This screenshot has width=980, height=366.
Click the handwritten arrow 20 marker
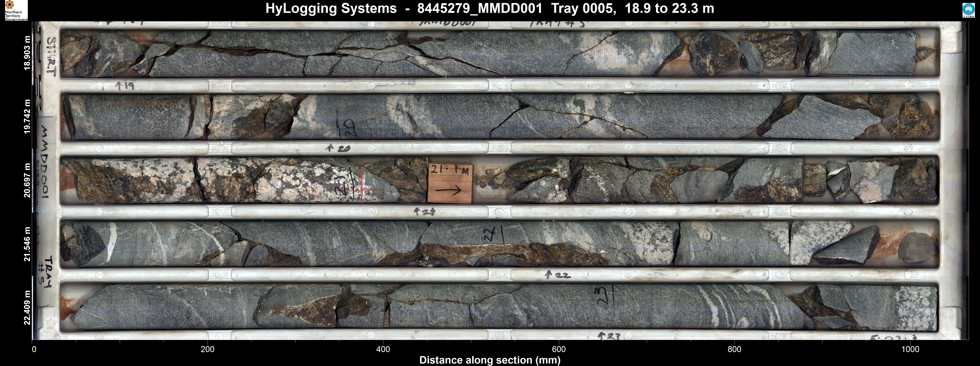tap(339, 148)
